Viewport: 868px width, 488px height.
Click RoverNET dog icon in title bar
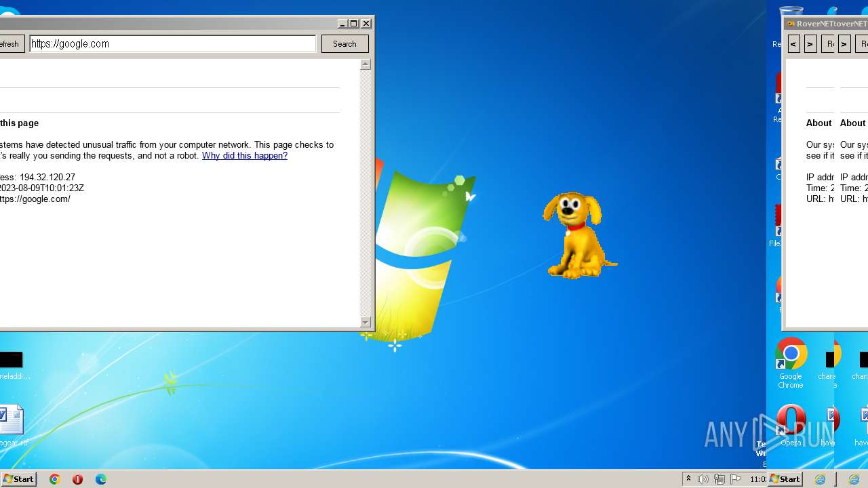[x=791, y=24]
